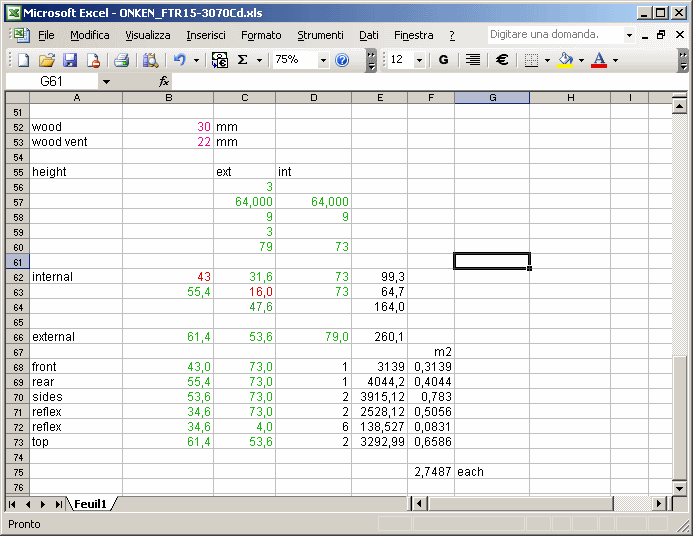Click the insert function fx button
Viewport: 693px width, 536px height.
coord(164,81)
